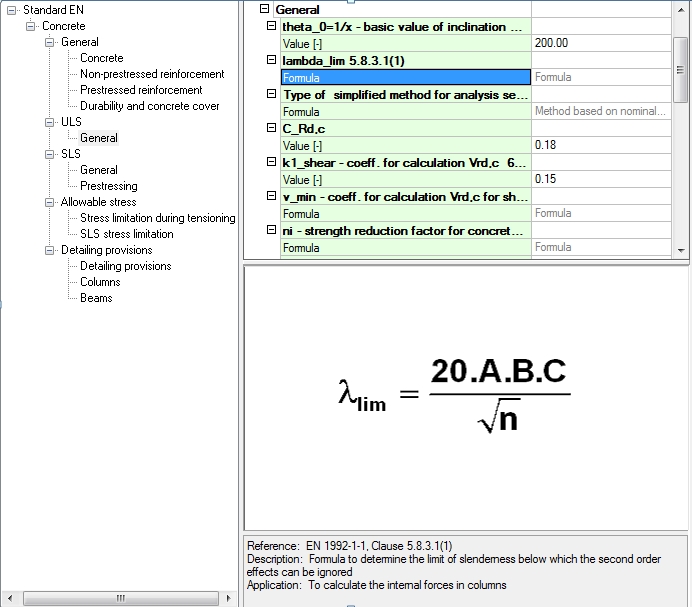Collapse the theta_0=1/x property group
Screen dimensions: 692x607
point(271,26)
